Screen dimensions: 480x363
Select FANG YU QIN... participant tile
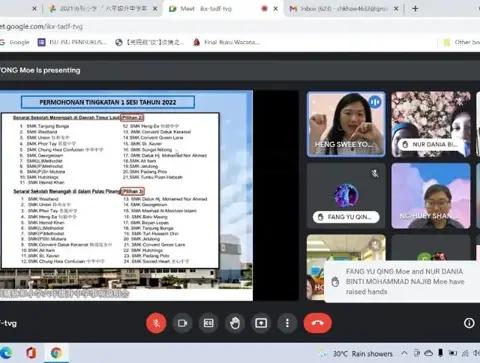pyautogui.click(x=346, y=196)
